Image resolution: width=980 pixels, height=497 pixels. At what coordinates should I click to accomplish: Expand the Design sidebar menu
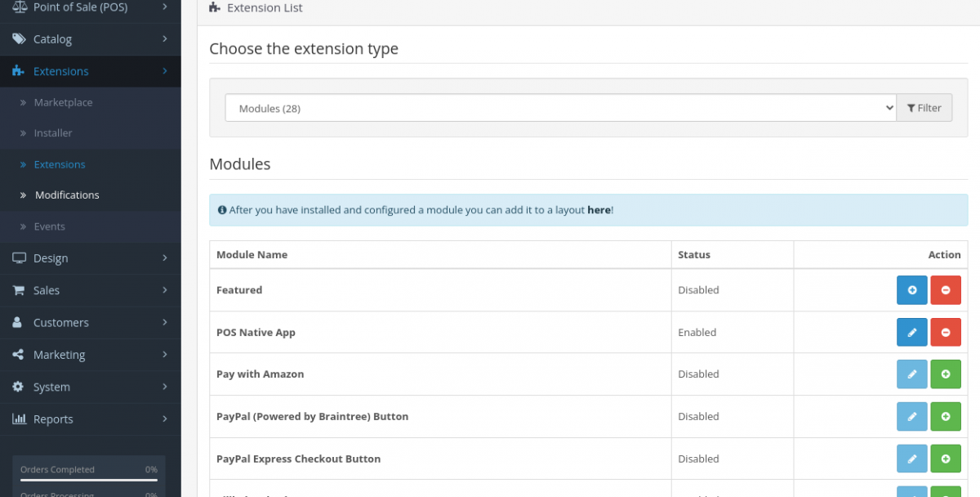click(x=90, y=258)
